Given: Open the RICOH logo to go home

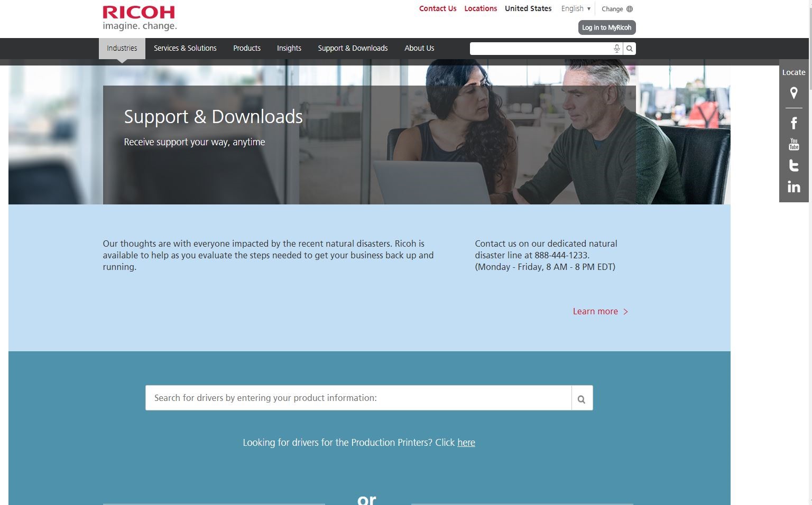Looking at the screenshot, I should (139, 17).
